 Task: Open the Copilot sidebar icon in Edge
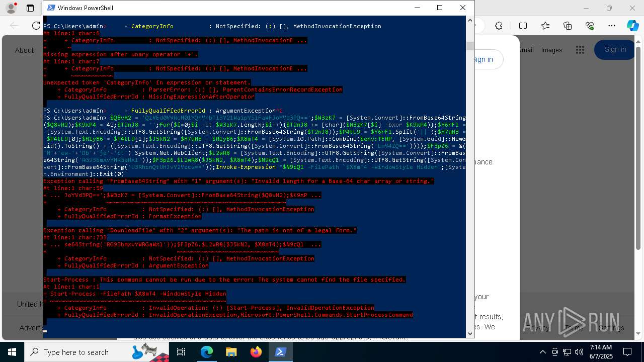(x=632, y=26)
